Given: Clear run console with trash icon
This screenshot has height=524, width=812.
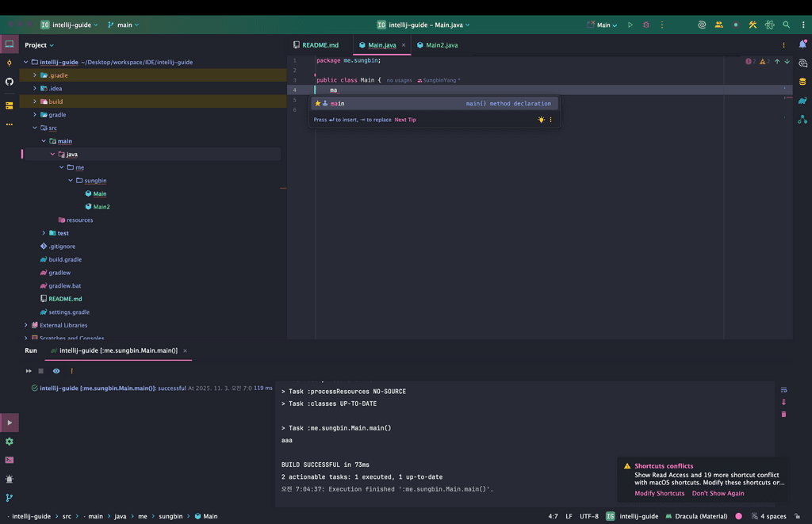Looking at the screenshot, I should pos(783,414).
